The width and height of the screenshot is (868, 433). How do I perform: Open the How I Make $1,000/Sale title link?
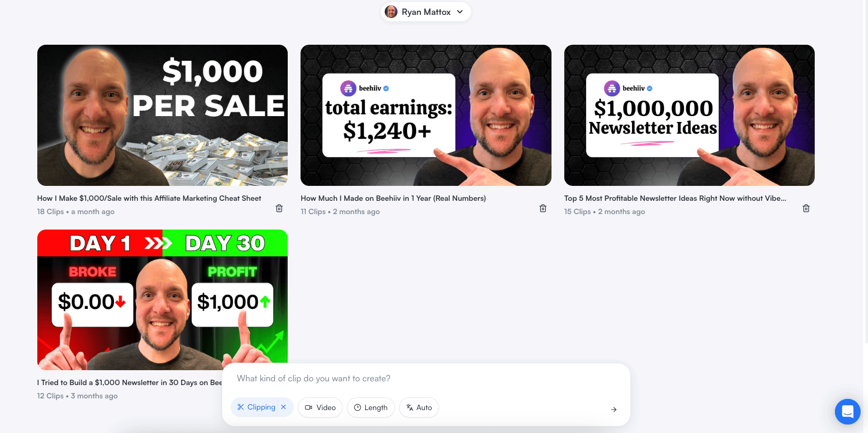(149, 198)
